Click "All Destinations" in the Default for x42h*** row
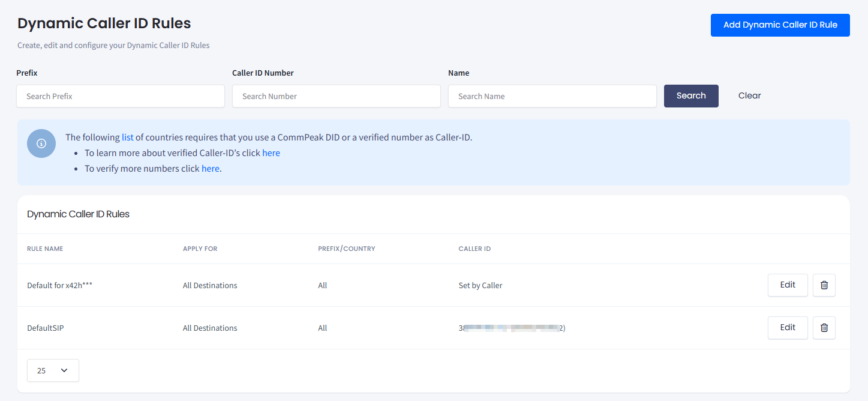 coord(210,286)
